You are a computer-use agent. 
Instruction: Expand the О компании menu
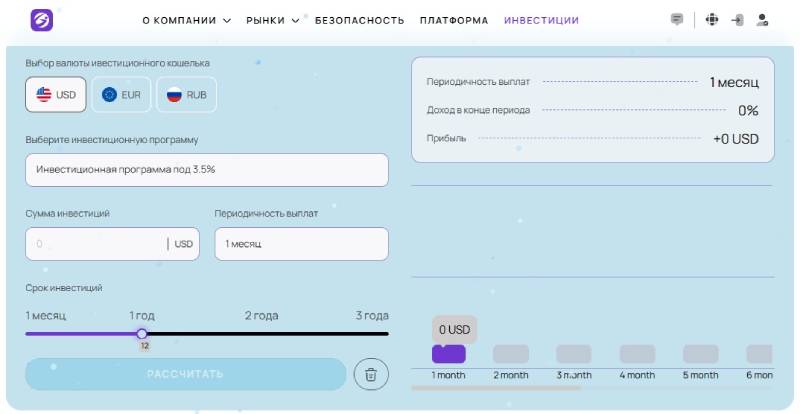[186, 20]
